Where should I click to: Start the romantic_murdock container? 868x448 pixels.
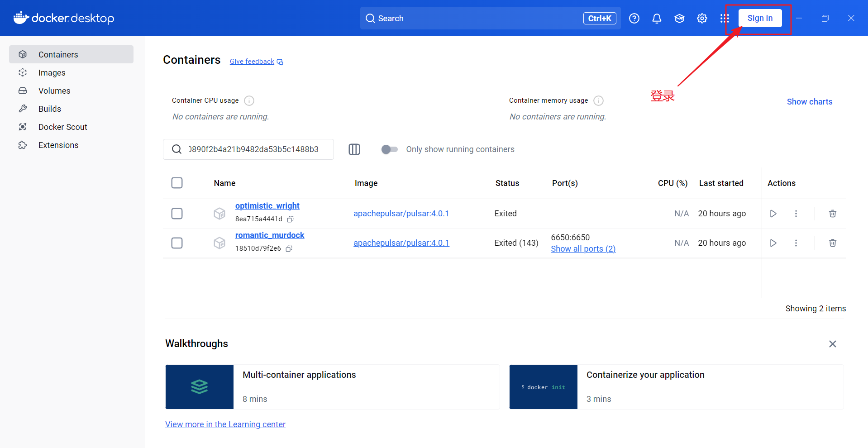[x=773, y=243]
